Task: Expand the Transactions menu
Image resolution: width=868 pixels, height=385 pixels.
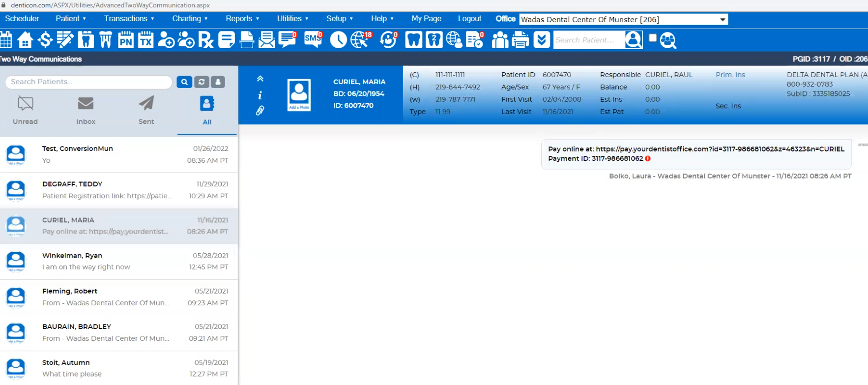Action: (x=129, y=19)
